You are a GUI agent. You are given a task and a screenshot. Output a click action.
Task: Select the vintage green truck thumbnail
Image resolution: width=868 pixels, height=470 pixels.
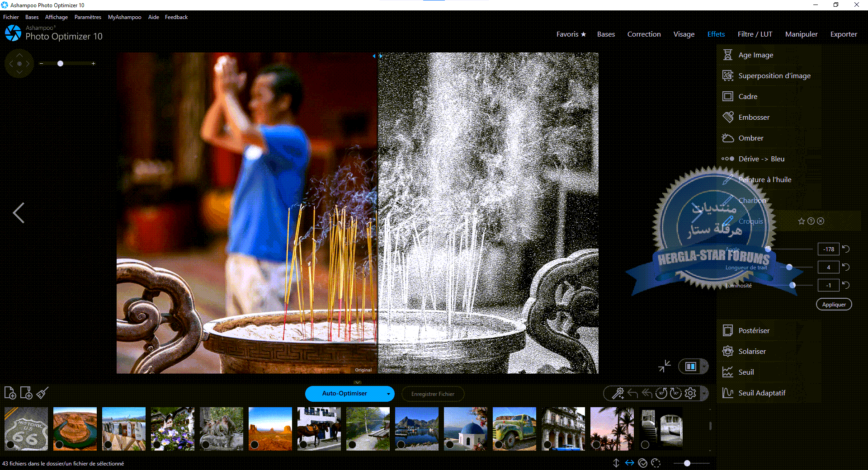pyautogui.click(x=514, y=429)
